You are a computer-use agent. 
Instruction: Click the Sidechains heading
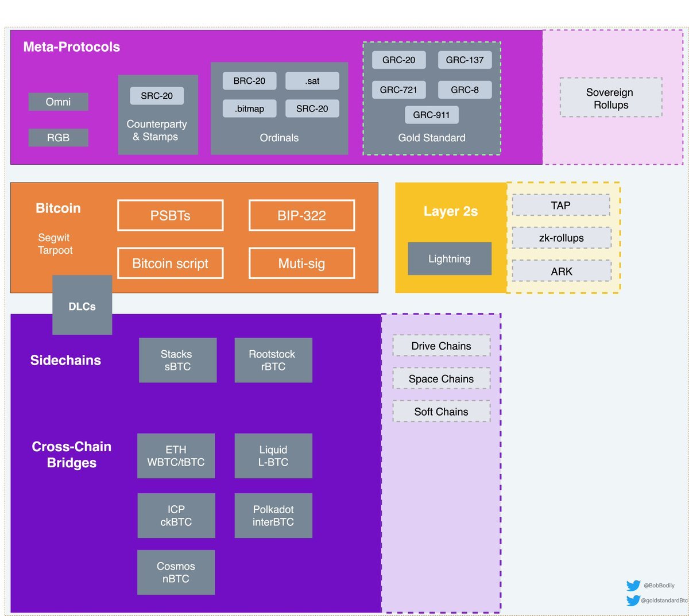coord(65,360)
